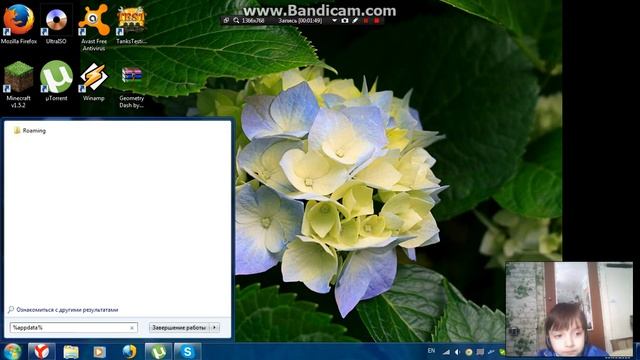Stop the Bandicam recording
The image size is (640, 360).
coord(377,20)
